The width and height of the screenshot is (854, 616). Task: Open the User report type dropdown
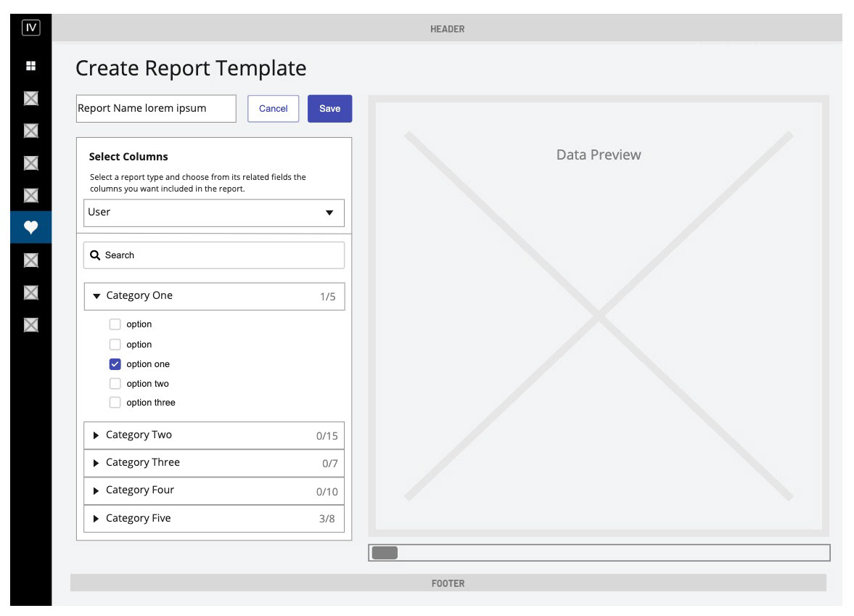tap(214, 213)
